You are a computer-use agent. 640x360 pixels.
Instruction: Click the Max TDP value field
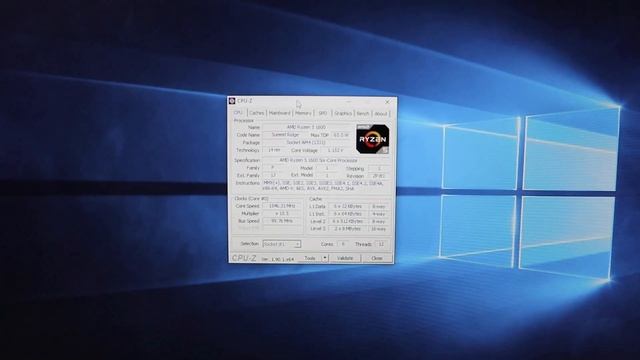pos(341,135)
